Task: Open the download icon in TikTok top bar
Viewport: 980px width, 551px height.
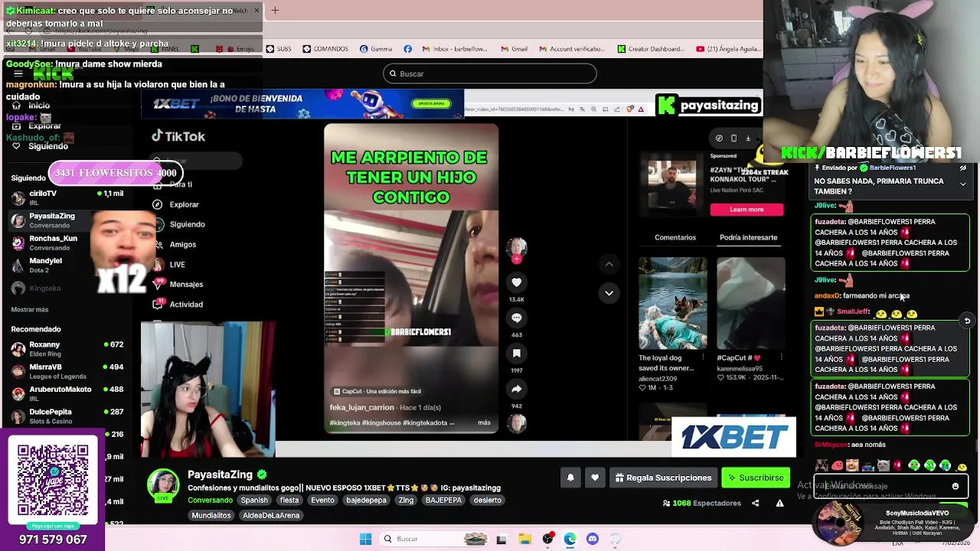Action: [748, 139]
